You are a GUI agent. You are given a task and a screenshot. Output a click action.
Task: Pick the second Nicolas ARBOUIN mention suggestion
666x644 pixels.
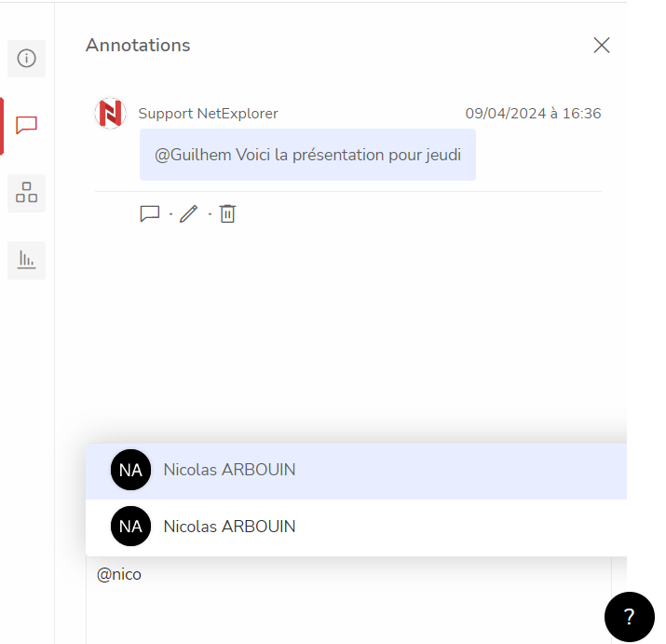[x=356, y=528]
